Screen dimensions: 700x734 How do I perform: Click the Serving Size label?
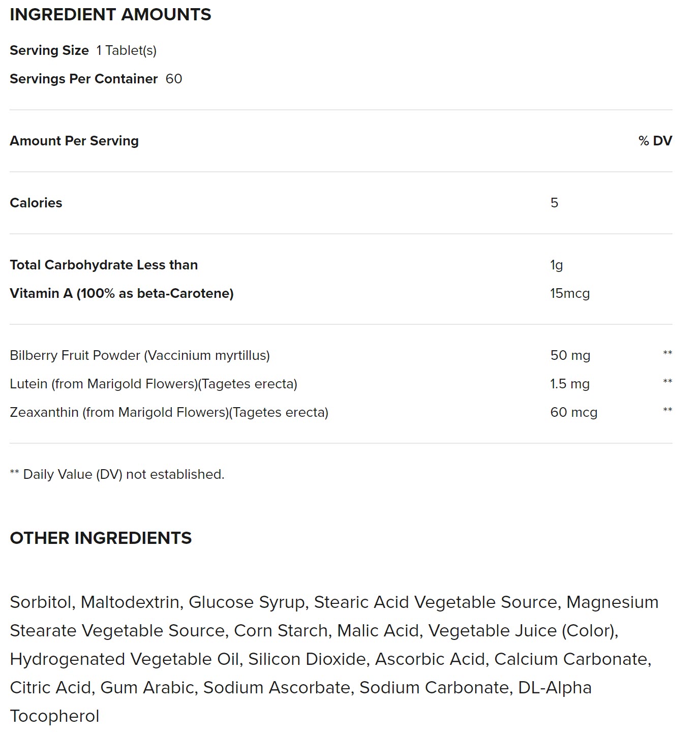click(x=49, y=50)
